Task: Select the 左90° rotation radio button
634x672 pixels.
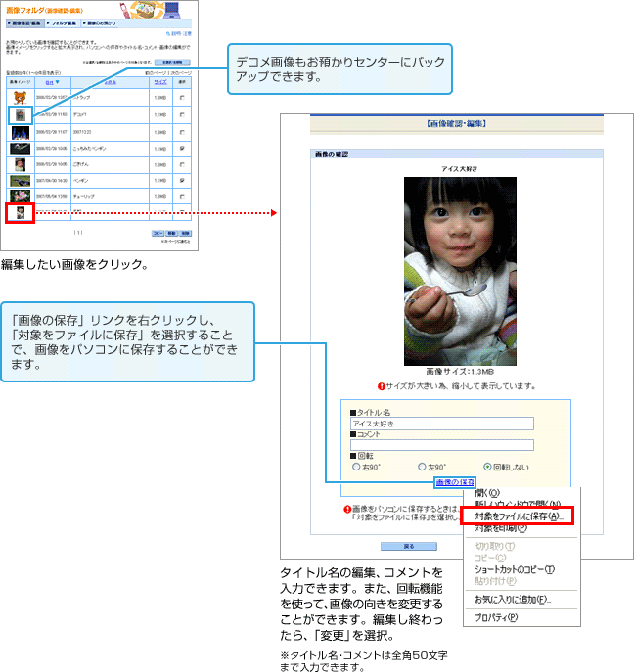Action: (x=422, y=467)
